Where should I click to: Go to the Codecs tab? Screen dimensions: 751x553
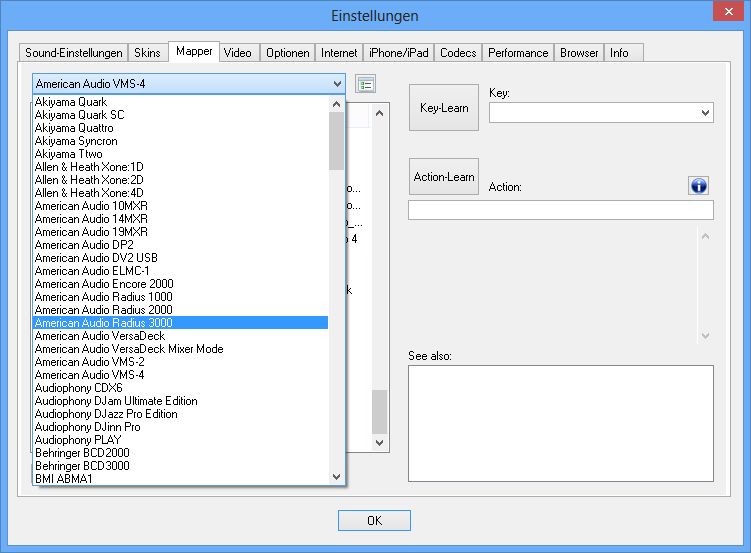458,53
